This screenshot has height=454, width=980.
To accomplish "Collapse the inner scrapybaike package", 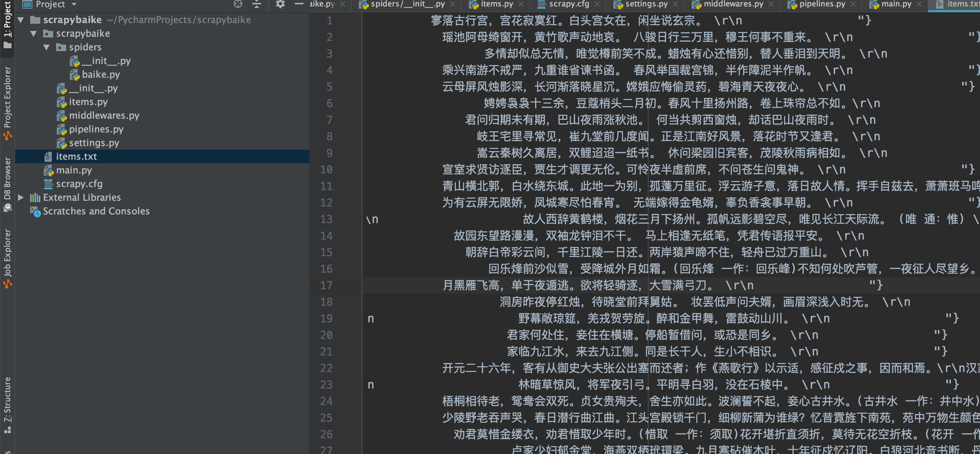I will point(34,33).
